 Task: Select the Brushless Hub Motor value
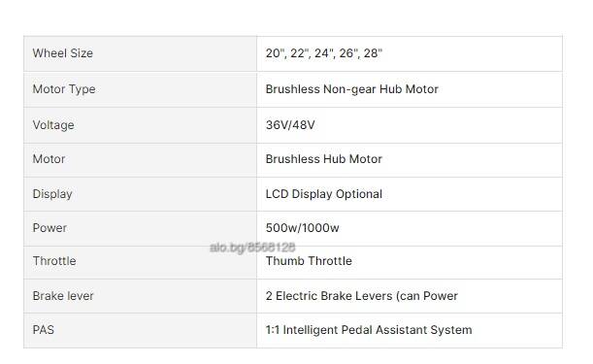324,159
